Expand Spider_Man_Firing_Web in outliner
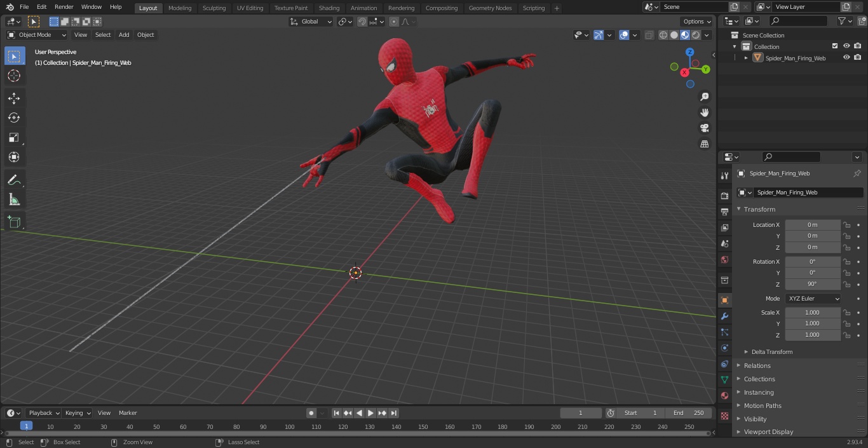The image size is (868, 448). pos(746,58)
